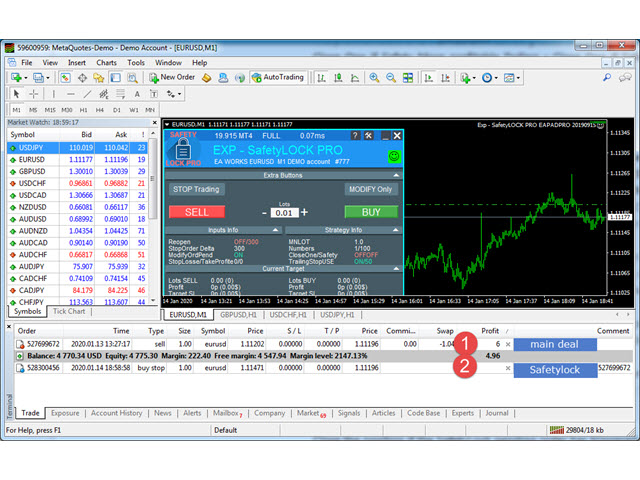Select the cursor arrow tool
The width and height of the screenshot is (640, 480).
[x=16, y=94]
